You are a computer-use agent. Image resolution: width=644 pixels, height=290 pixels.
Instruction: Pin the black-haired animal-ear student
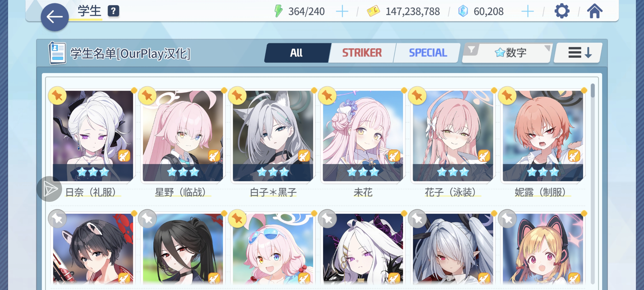click(x=57, y=219)
